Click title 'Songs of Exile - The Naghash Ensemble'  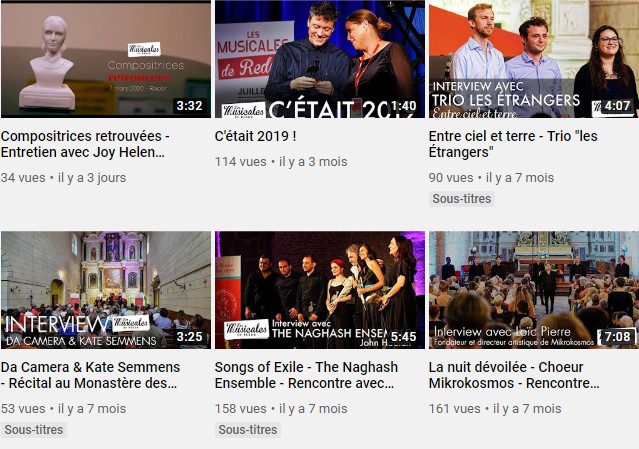pos(306,375)
